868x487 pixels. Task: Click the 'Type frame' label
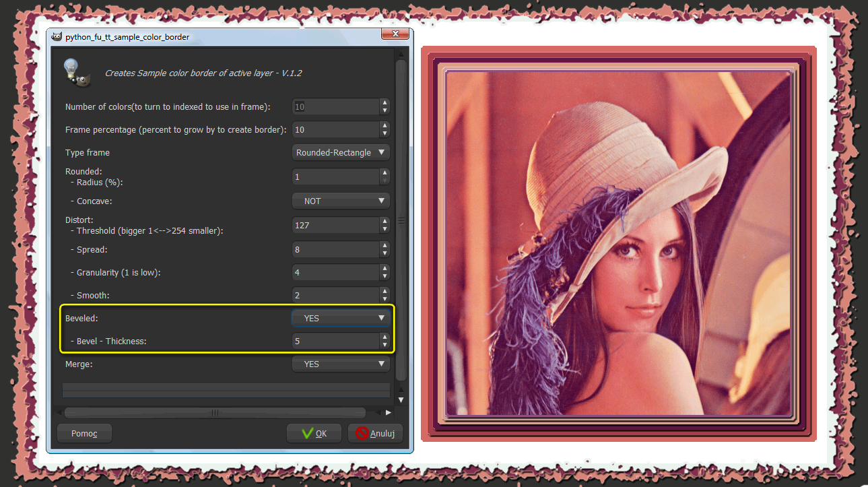[88, 153]
